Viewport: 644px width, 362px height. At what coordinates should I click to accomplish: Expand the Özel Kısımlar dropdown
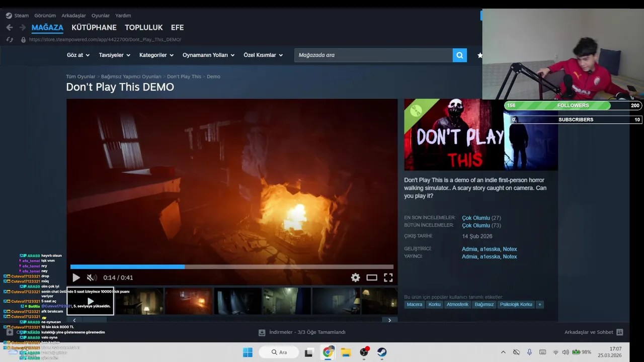[x=263, y=55]
